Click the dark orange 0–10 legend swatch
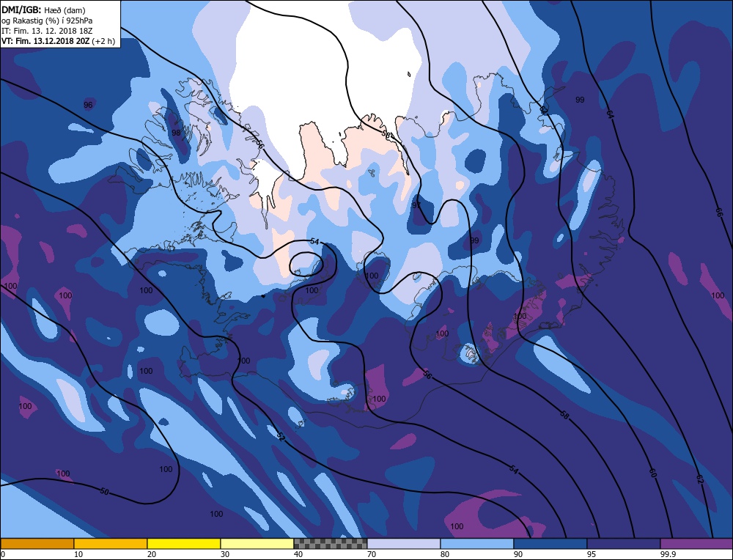 coord(37,544)
